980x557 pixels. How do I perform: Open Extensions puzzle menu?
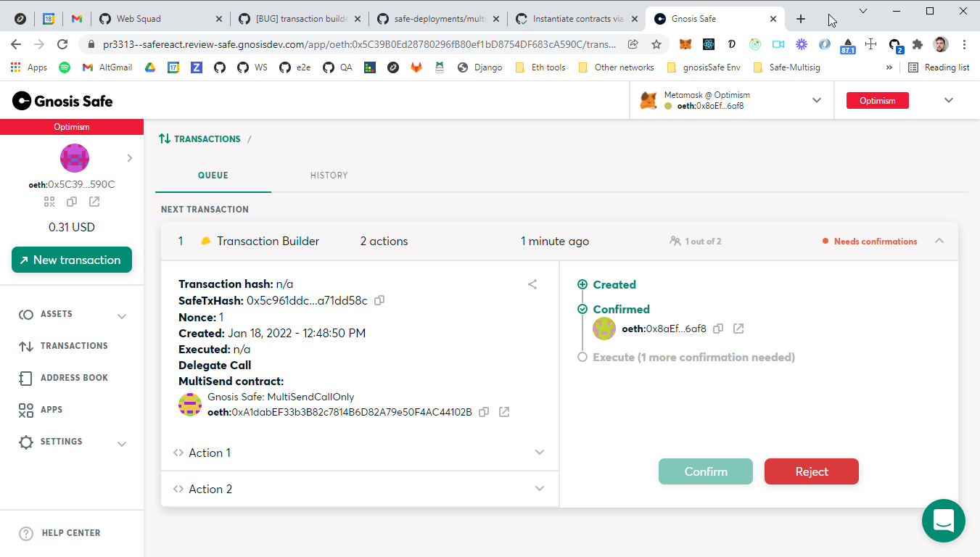click(x=918, y=44)
